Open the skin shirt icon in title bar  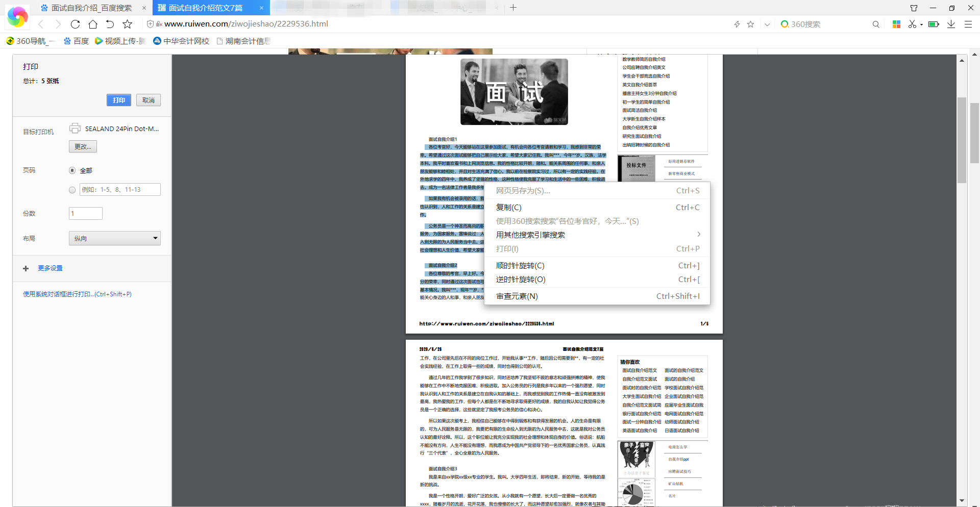coord(914,8)
